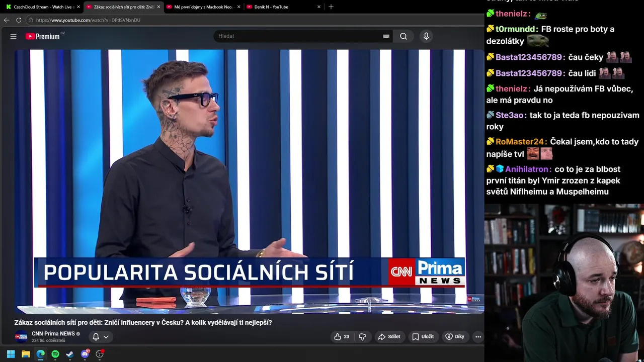This screenshot has height=362, width=644.
Task: Click the search magnifier button
Action: (404, 36)
